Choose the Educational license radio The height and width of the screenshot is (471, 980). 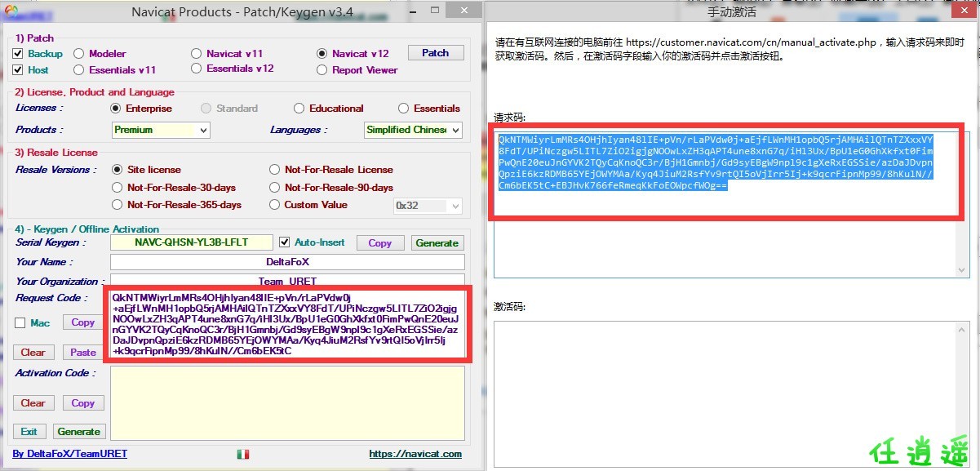click(299, 109)
